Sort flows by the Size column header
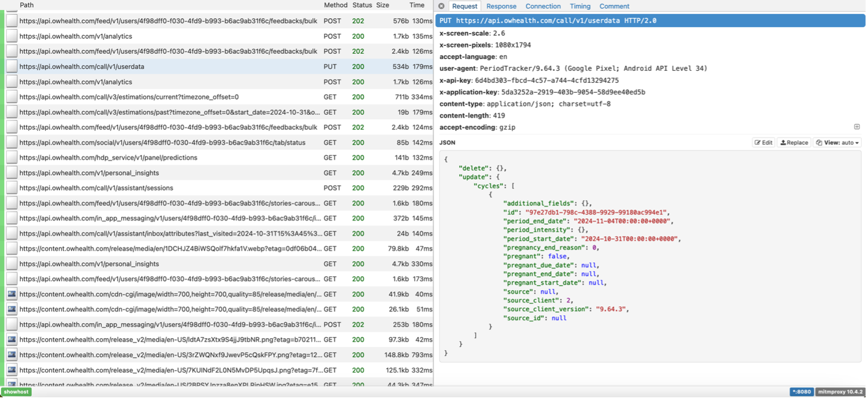 coord(382,5)
